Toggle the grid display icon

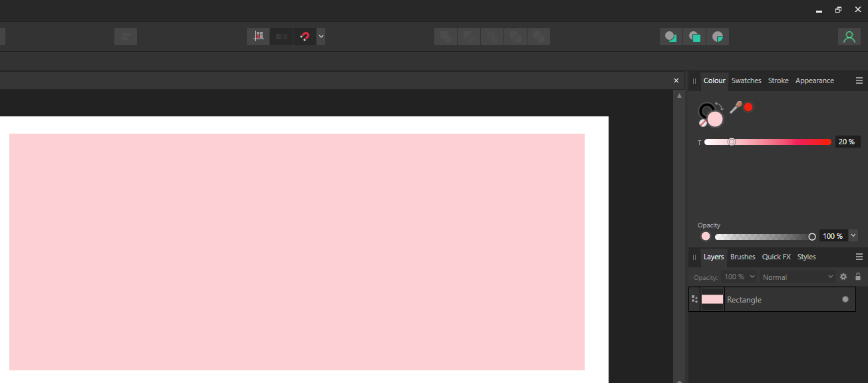click(258, 37)
